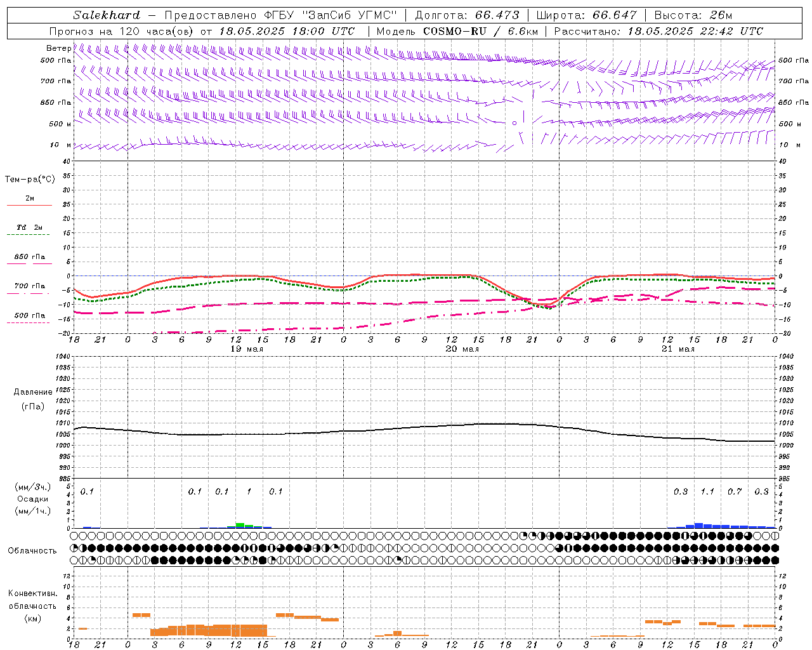812x650 pixels.
Task: Select the 'Долгота: 66.473' header value
Action: (467, 15)
